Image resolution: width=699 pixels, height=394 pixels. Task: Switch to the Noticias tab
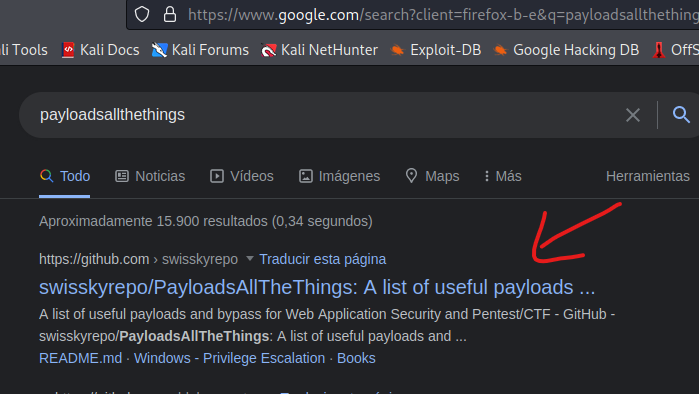tap(150, 176)
